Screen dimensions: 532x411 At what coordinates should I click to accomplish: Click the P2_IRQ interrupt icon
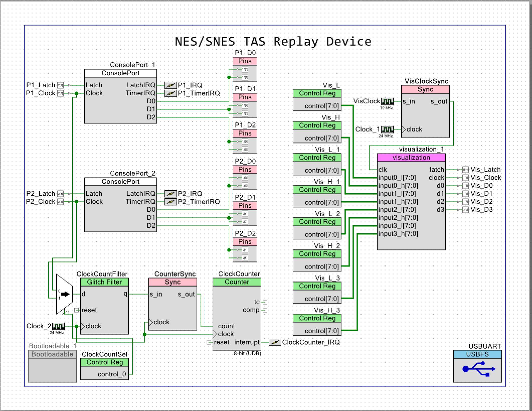click(x=170, y=194)
